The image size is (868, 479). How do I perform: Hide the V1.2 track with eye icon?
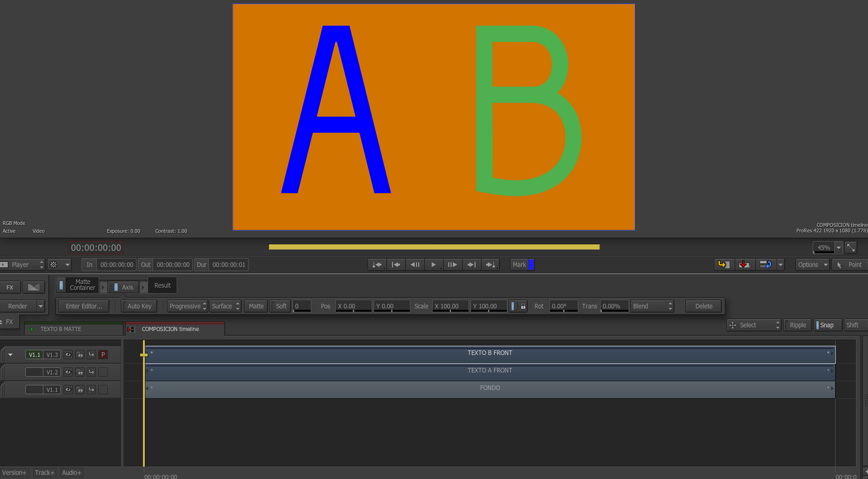coord(68,372)
